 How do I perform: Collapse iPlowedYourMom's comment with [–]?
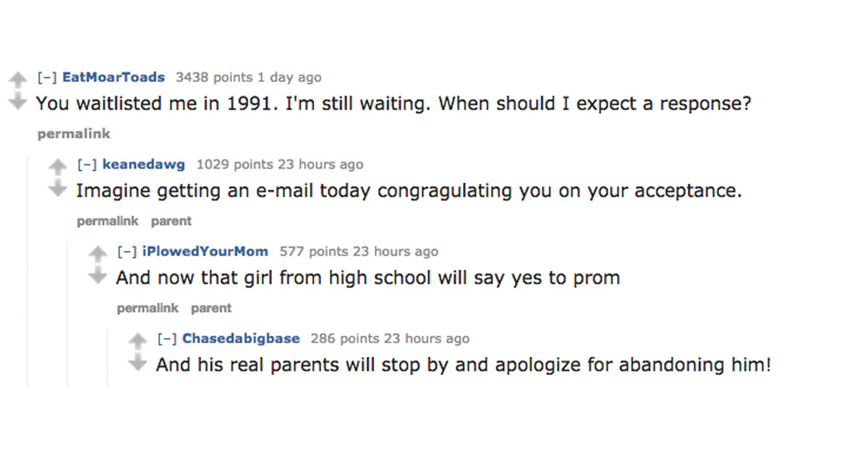[127, 251]
